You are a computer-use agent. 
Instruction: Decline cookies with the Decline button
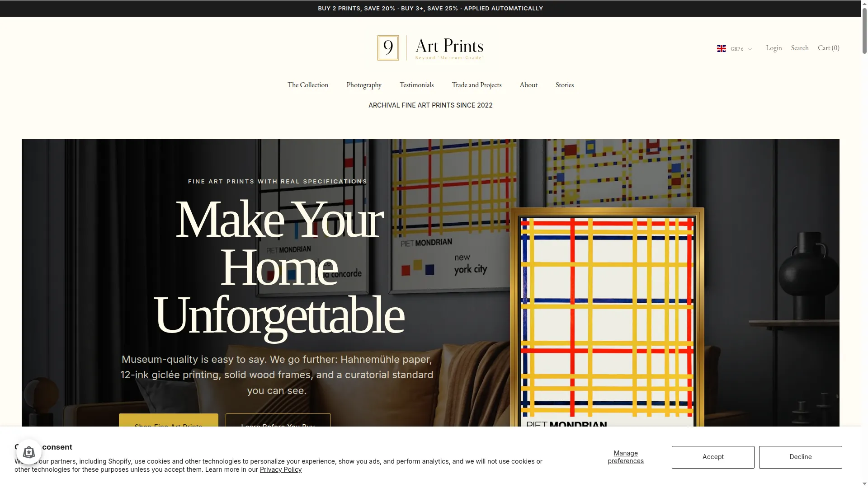tap(801, 457)
